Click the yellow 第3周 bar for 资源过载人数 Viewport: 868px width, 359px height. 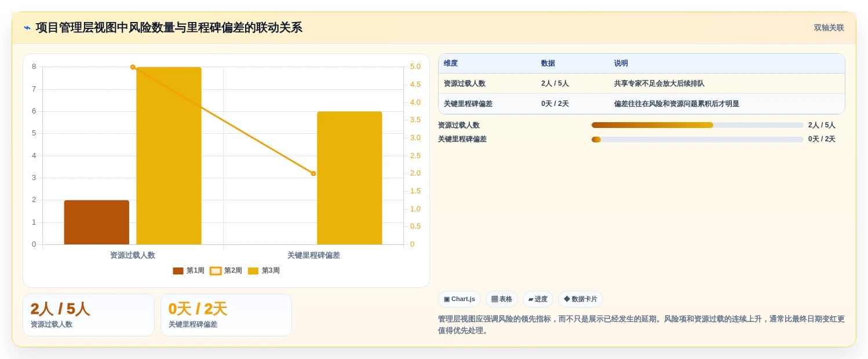coord(169,156)
